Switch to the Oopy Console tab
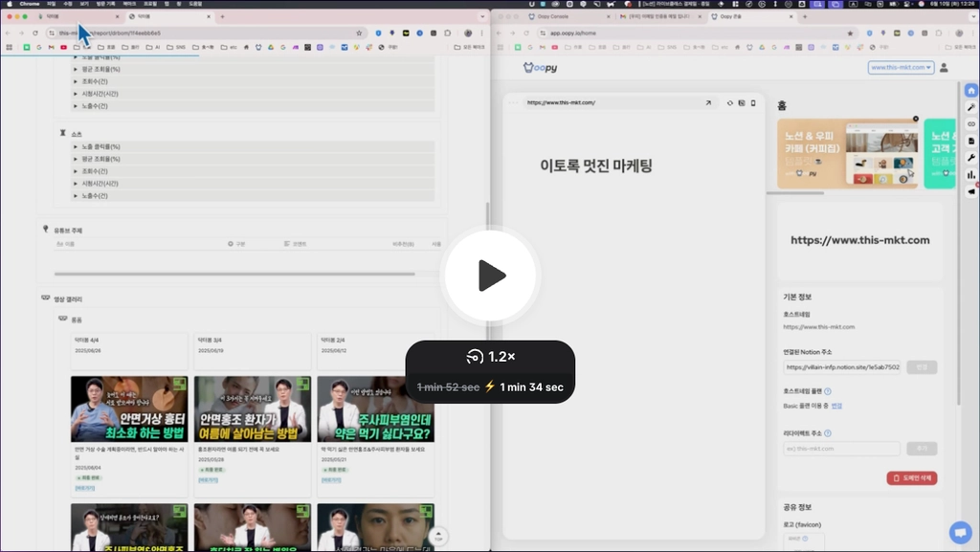The height and width of the screenshot is (552, 980). (x=568, y=17)
